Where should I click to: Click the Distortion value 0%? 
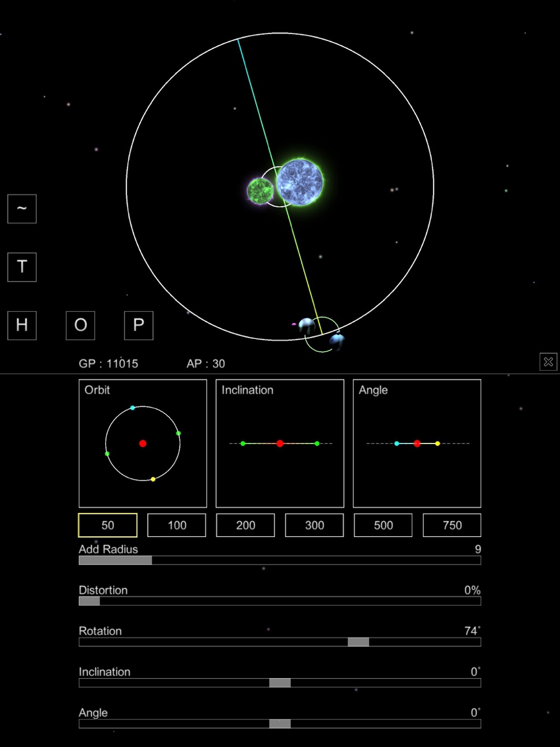[473, 590]
